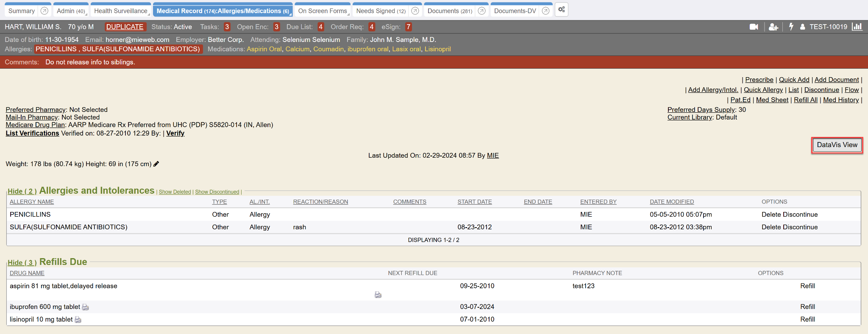Open the bar chart icon in header
This screenshot has height=334, width=868.
pos(857,27)
